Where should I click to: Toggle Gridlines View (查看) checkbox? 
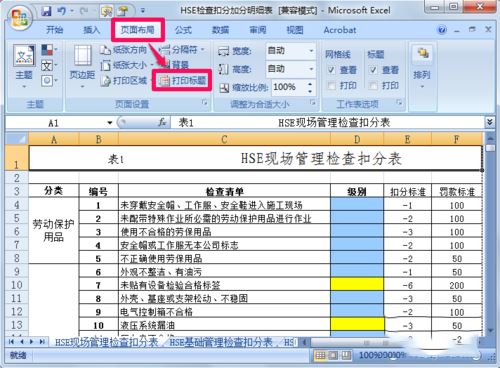click(331, 70)
